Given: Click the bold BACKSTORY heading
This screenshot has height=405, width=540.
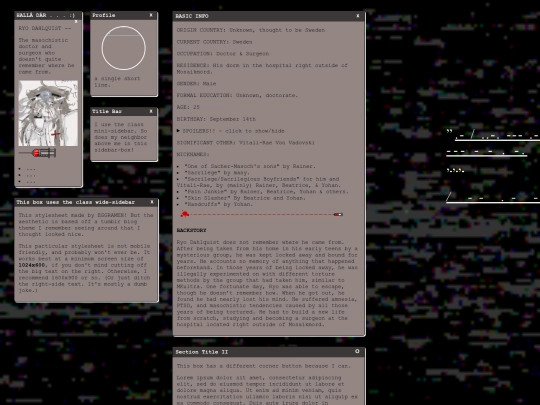Looking at the screenshot, I should click(191, 230).
